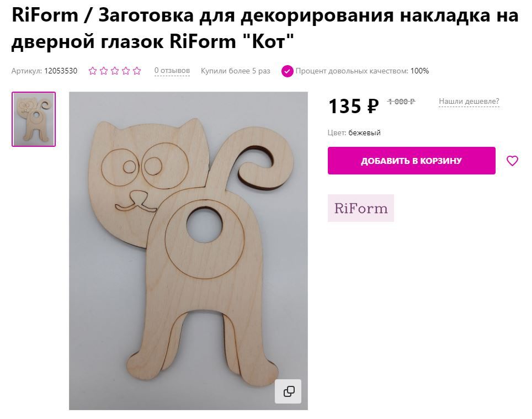The width and height of the screenshot is (532, 419).
Task: Click the Нашли дешевле? link
Action: tap(469, 101)
